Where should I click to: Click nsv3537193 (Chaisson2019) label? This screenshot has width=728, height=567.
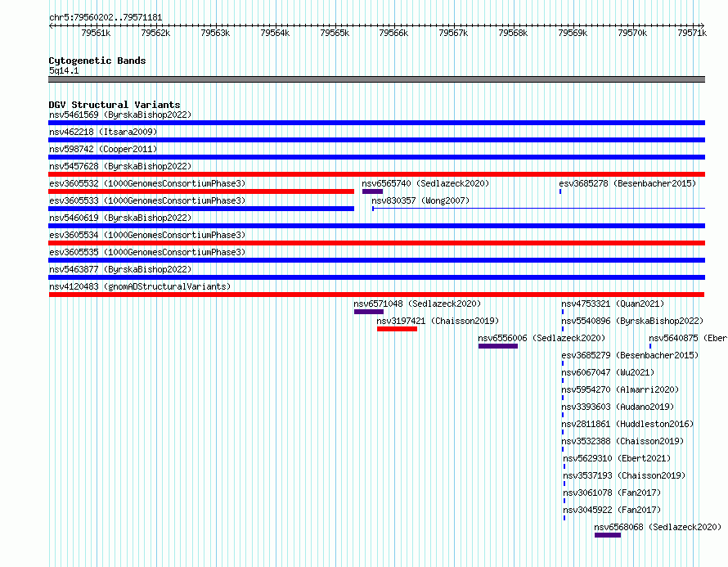pyautogui.click(x=624, y=475)
